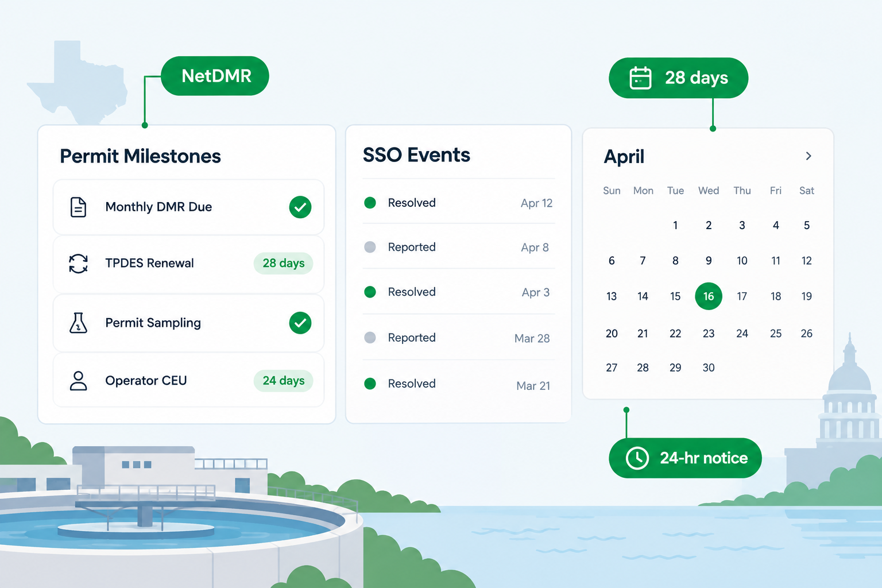Open the Operator CEU milestone row
The image size is (882, 588).
[x=188, y=381]
